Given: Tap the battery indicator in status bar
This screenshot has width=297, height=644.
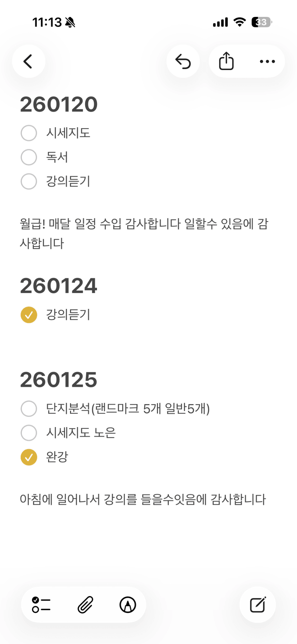Looking at the screenshot, I should coord(261,22).
